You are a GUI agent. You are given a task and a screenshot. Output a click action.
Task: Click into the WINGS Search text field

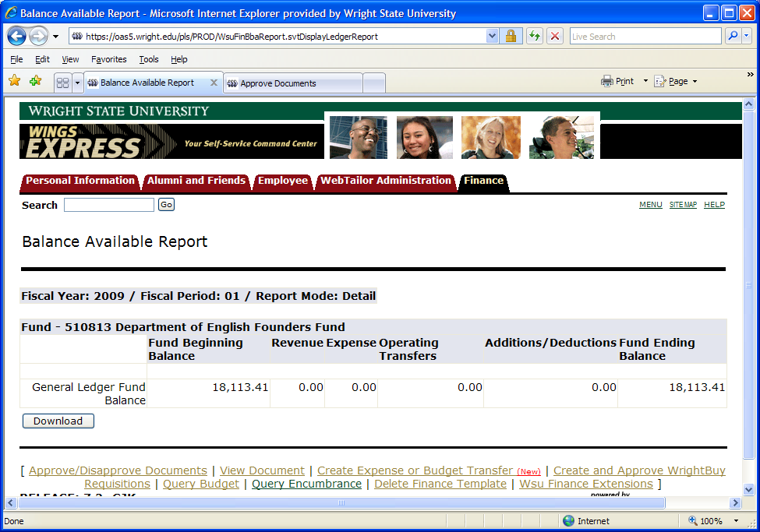(109, 205)
